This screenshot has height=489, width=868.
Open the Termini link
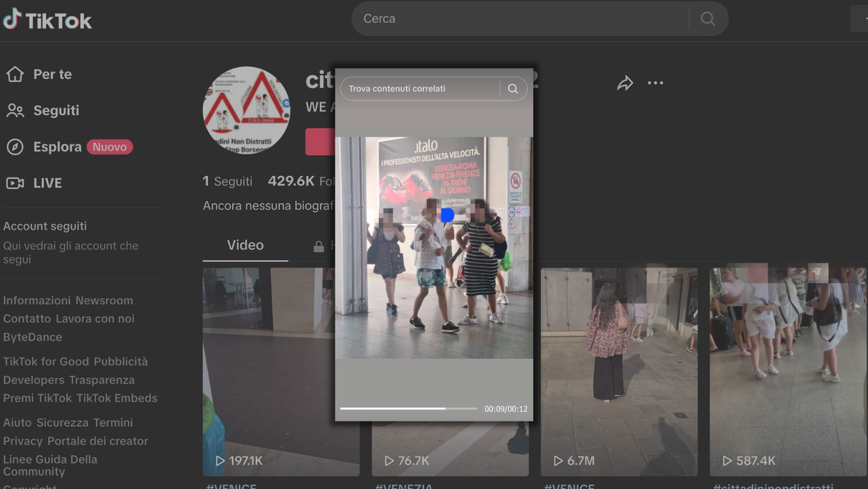(113, 422)
